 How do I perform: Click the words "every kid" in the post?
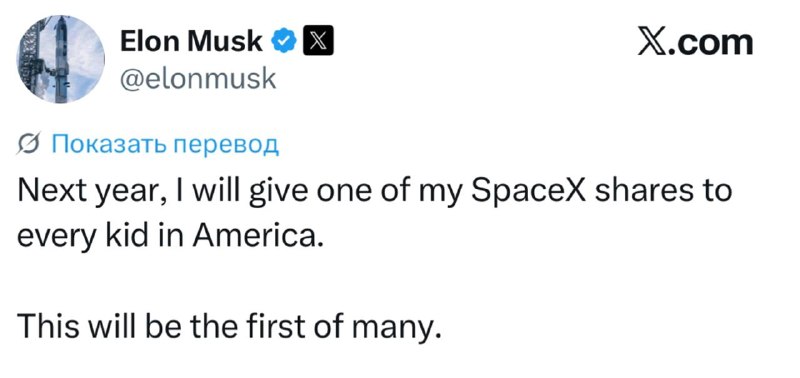tap(85, 238)
